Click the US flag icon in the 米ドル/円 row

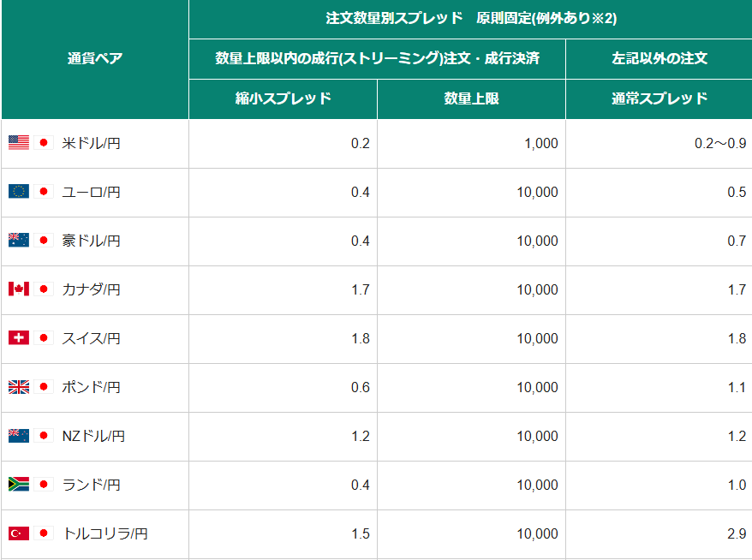[19, 143]
